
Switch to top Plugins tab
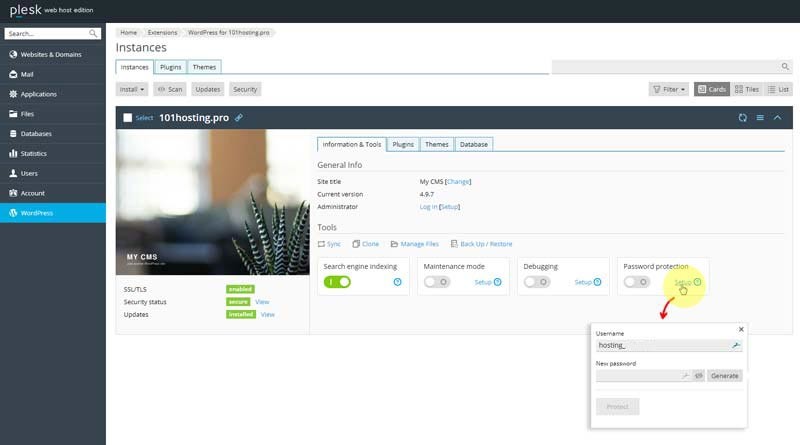point(170,67)
